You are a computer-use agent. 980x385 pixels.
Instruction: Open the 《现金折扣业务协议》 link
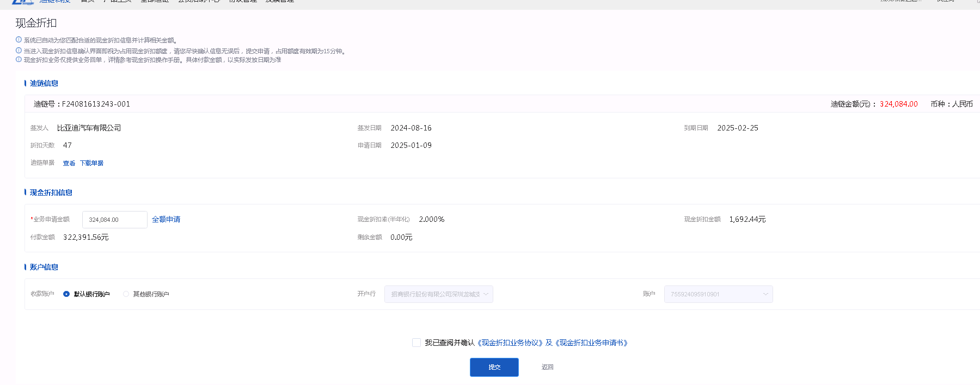(x=510, y=343)
